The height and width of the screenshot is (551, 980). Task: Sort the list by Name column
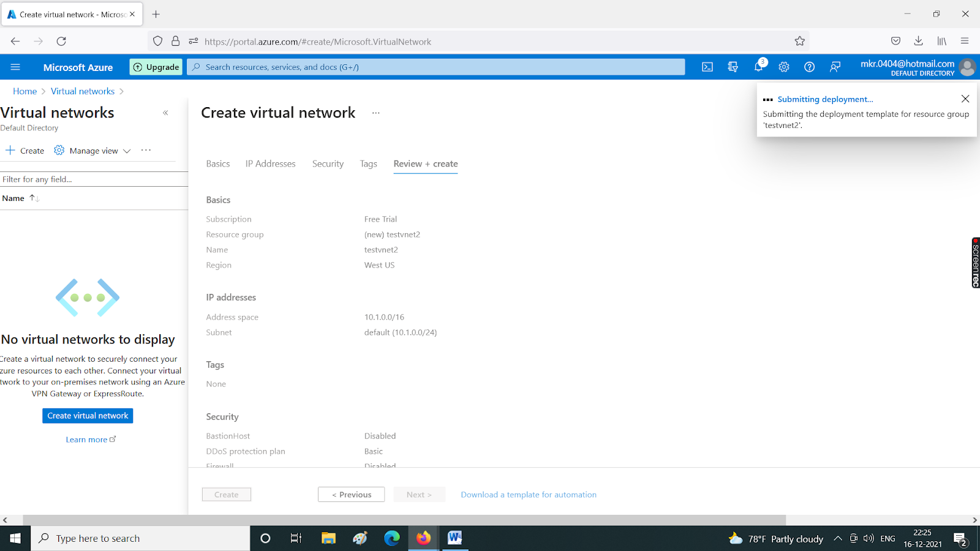(20, 198)
